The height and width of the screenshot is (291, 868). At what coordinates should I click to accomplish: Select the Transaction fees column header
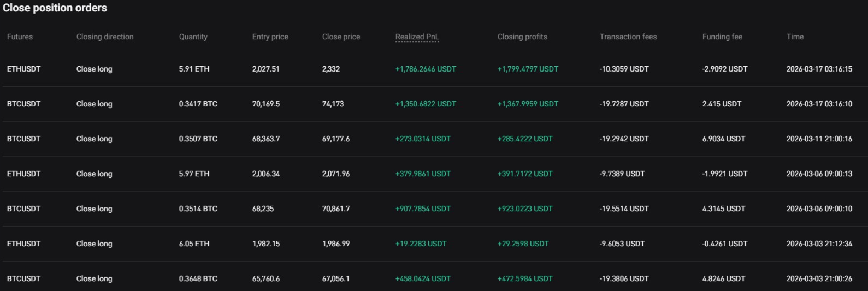tap(628, 37)
